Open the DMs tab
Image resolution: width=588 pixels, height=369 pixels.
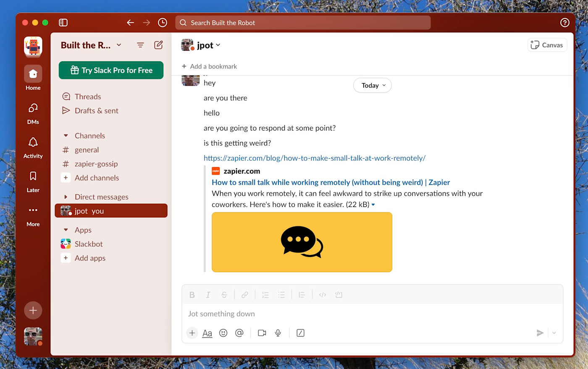tap(33, 113)
